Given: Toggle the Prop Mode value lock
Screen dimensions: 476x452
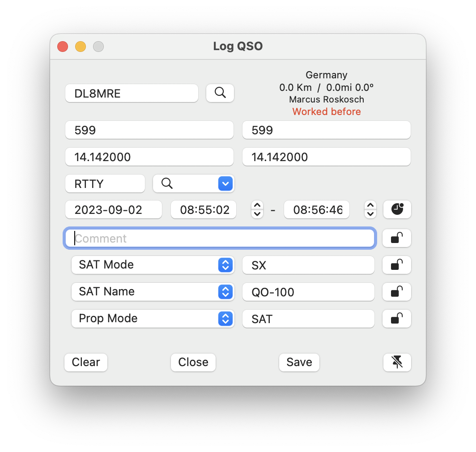Looking at the screenshot, I should (397, 319).
